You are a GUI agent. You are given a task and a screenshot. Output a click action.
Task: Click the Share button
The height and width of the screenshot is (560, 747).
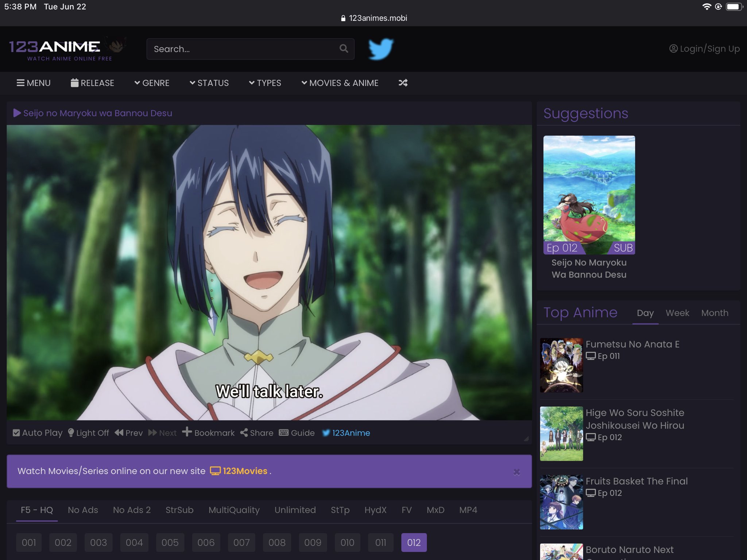coord(257,433)
